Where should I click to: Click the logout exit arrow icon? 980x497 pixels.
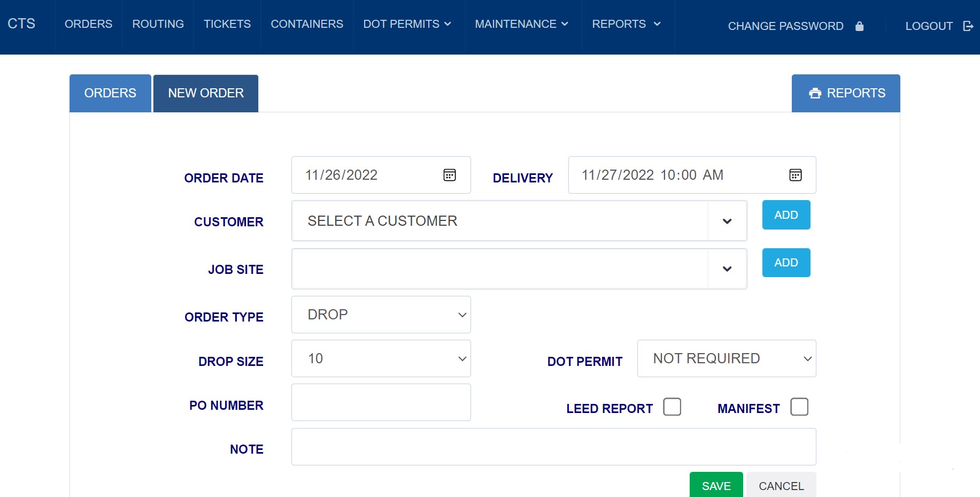tap(968, 26)
